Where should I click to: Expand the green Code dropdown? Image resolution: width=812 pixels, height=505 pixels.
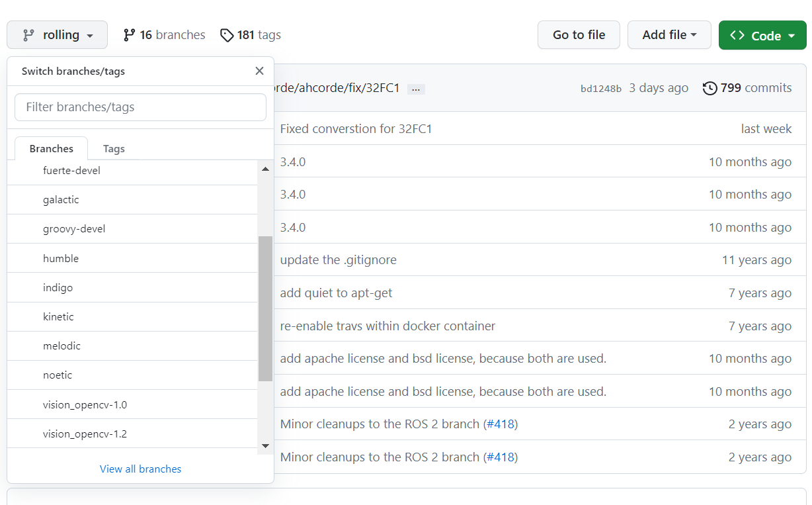coord(762,35)
